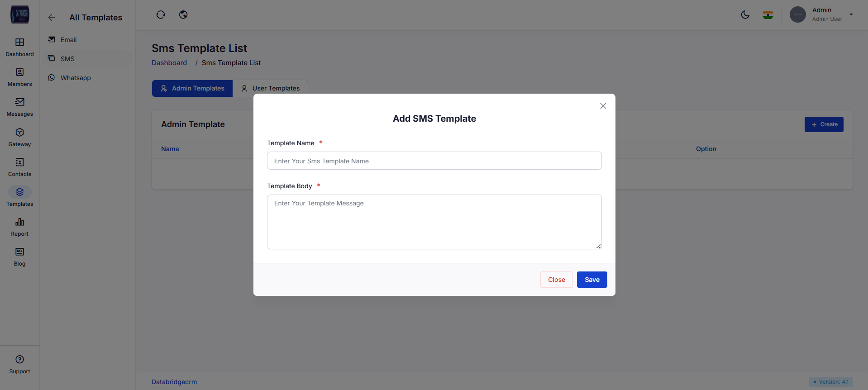
Task: Click the refresh sync icon in header
Action: pos(161,15)
